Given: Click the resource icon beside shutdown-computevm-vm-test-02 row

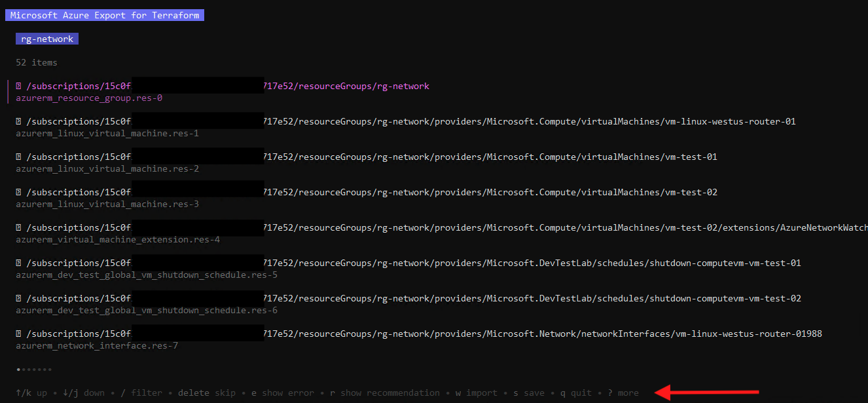Looking at the screenshot, I should (18, 299).
